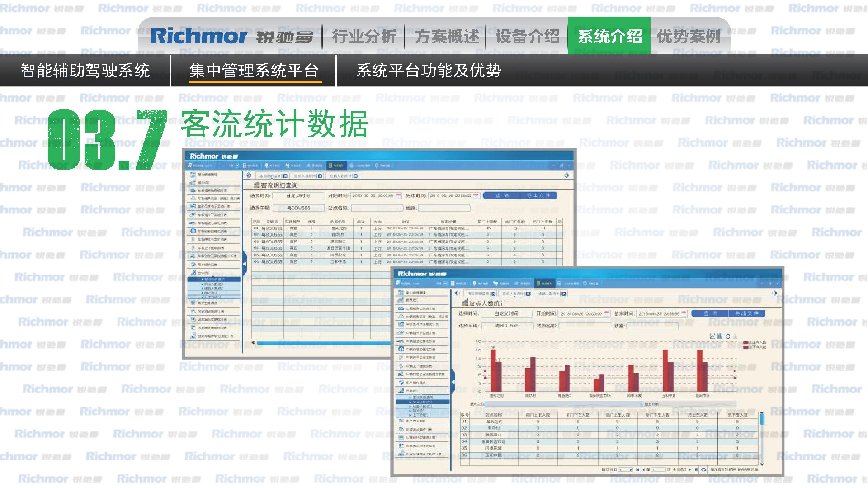This screenshot has height=488, width=868.
Task: Select highlighted green toolbar item in 客流明细查询 window
Action: 337,166
